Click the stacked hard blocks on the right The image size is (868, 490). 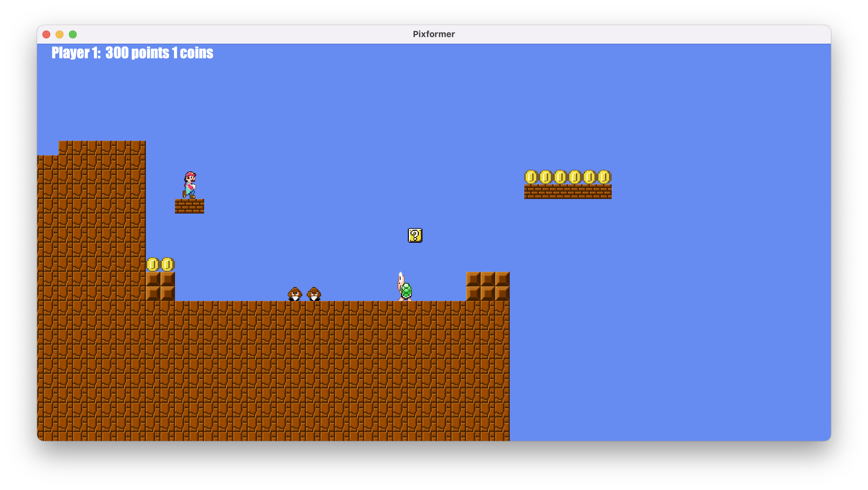pyautogui.click(x=488, y=286)
